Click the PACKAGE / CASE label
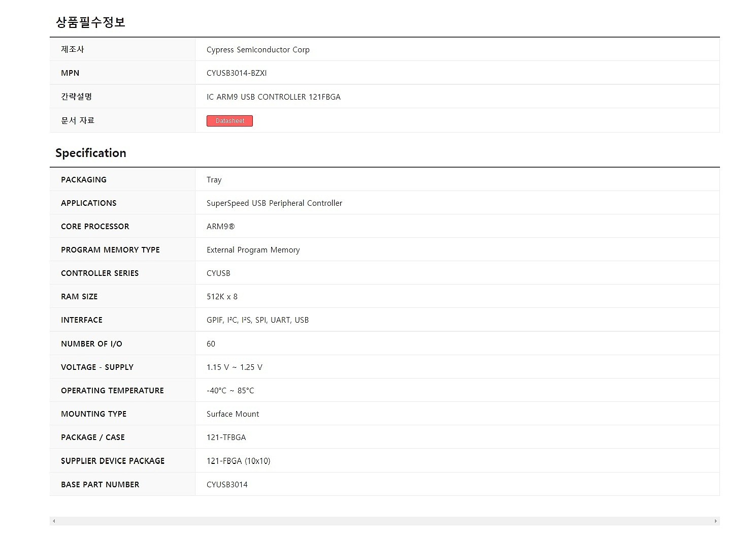The width and height of the screenshot is (756, 533). (x=93, y=437)
